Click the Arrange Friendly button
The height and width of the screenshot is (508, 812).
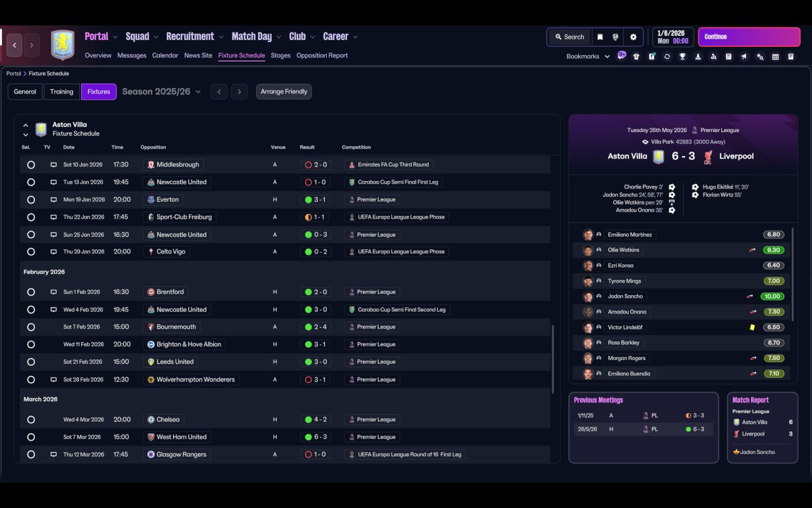pos(284,91)
